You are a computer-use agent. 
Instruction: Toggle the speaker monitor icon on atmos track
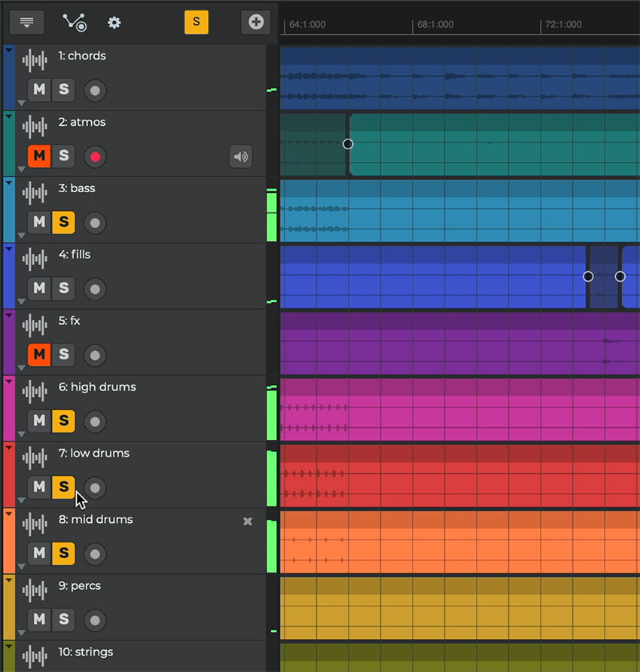tap(240, 157)
